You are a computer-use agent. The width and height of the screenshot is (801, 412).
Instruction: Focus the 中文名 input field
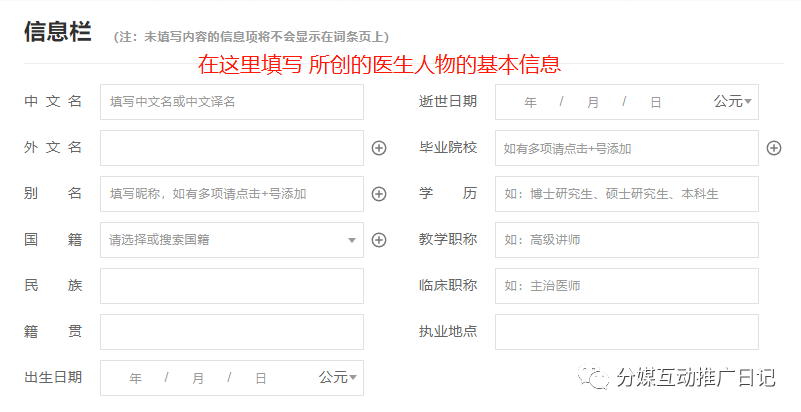click(x=232, y=102)
